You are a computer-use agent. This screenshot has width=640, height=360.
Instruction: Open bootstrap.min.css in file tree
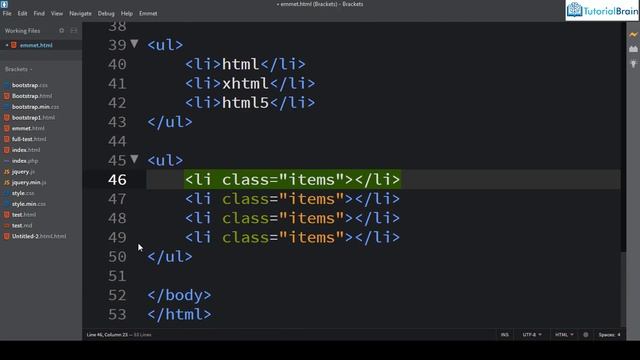pyautogui.click(x=36, y=107)
